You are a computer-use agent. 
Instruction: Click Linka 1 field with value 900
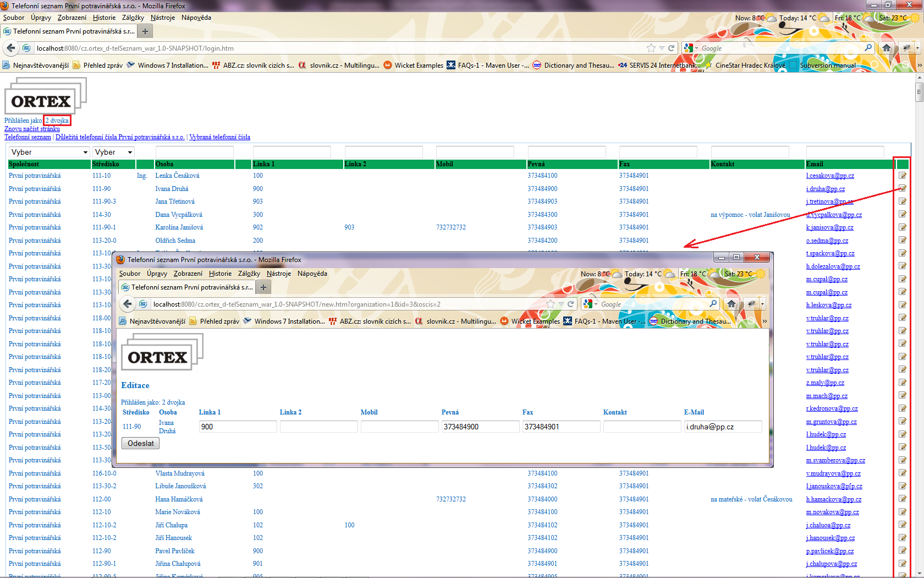[238, 427]
